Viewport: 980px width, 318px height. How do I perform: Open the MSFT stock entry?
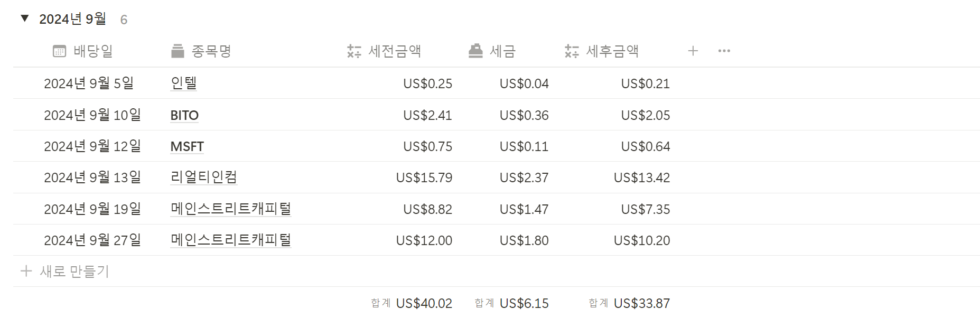tap(187, 146)
